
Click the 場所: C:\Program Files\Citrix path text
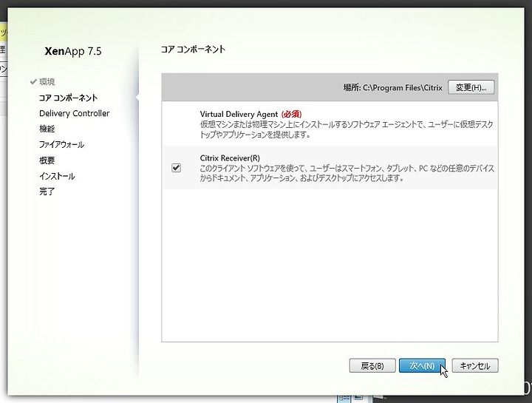392,87
